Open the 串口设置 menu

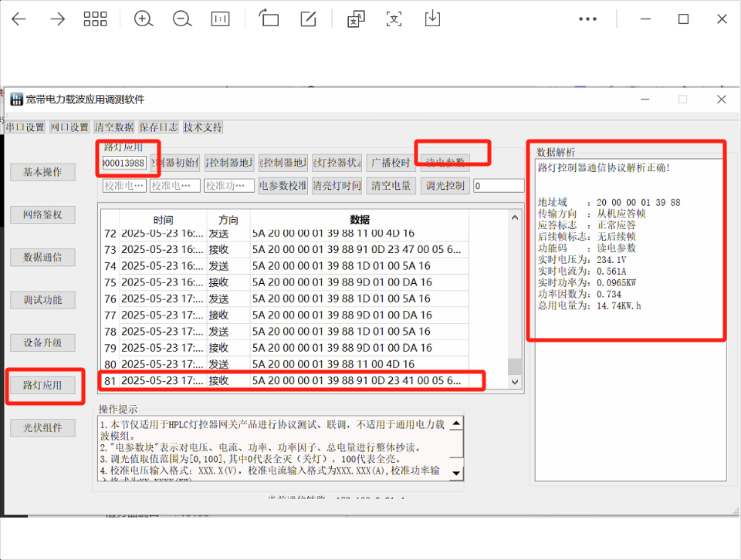pyautogui.click(x=24, y=127)
